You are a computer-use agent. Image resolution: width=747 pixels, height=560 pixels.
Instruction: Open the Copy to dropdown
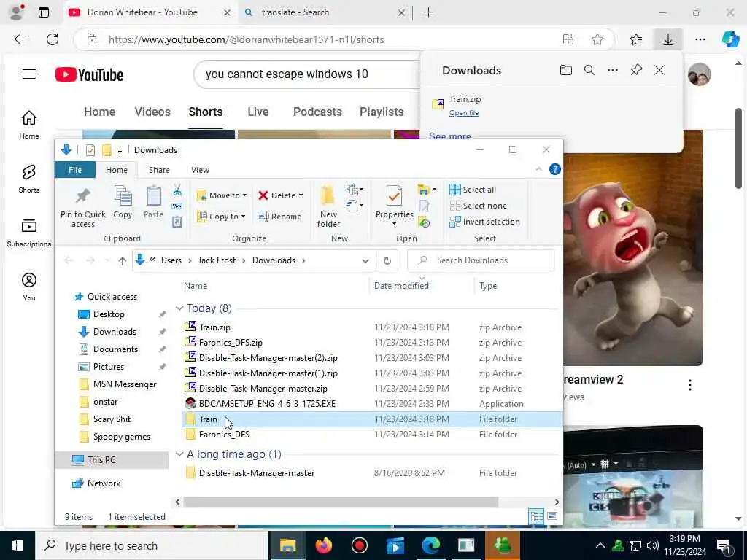point(221,217)
